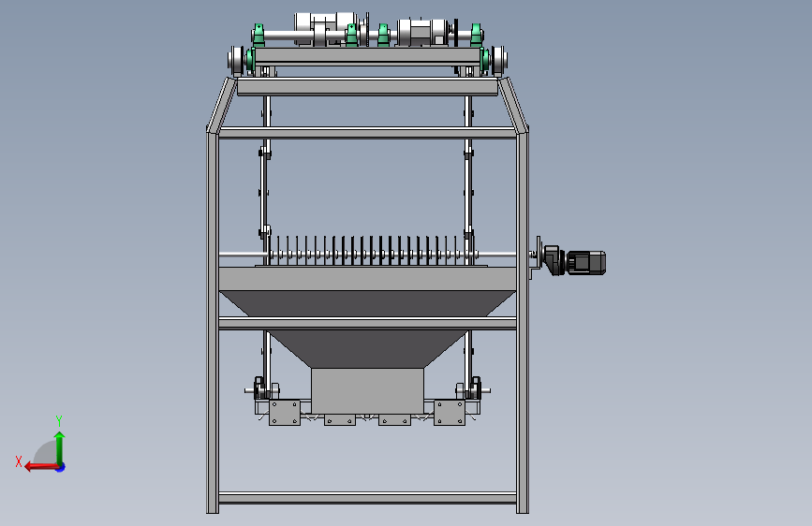Select the left white motor on top
The image size is (812, 526).
[324, 28]
